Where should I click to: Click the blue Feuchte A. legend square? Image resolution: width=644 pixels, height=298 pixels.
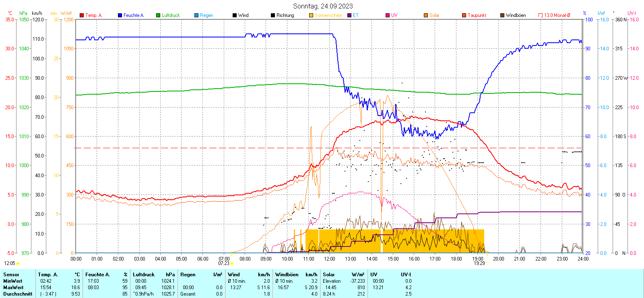click(120, 15)
